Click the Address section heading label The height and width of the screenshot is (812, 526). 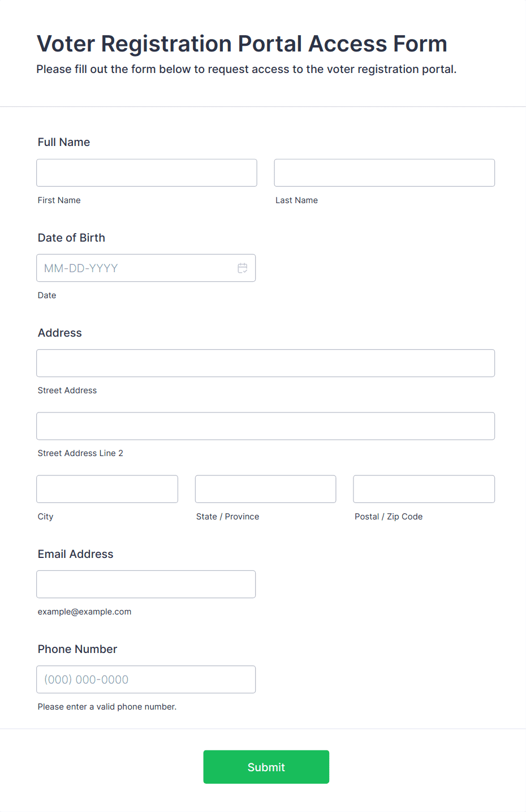coord(60,333)
